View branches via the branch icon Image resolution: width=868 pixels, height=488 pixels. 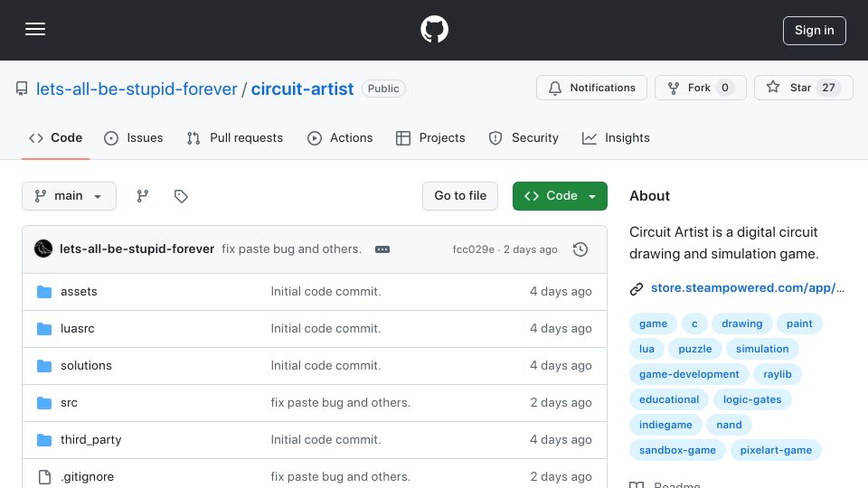pos(143,196)
